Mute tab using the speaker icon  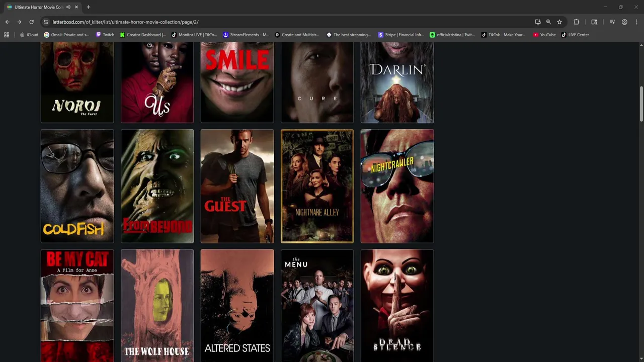[68, 7]
